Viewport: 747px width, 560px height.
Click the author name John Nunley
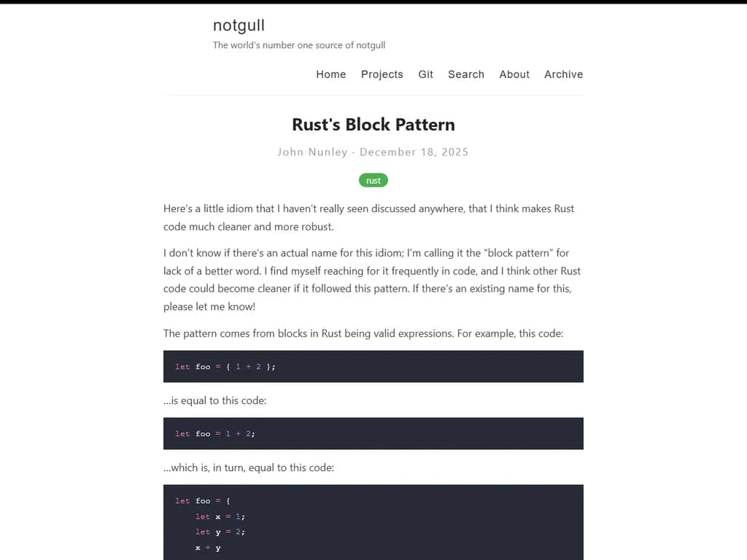[x=312, y=152]
